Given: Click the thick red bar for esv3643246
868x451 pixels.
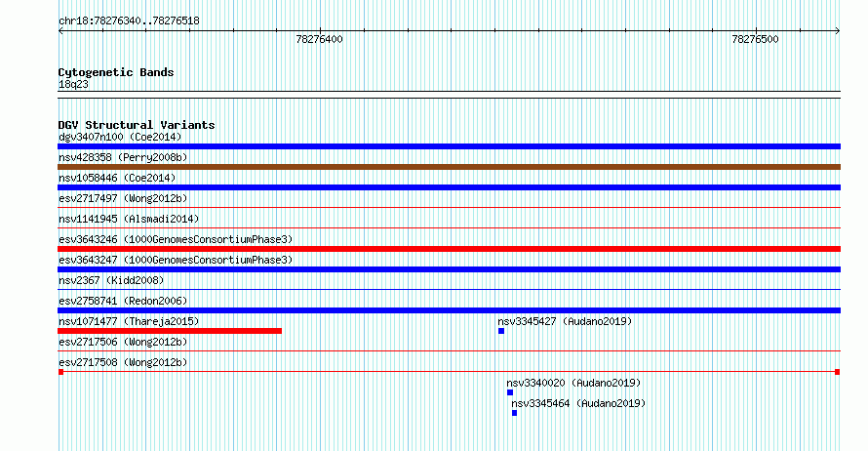Looking at the screenshot, I should coord(449,249).
